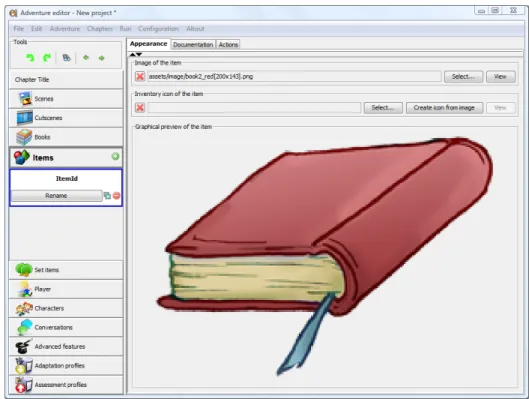Switch to the Actions tab
Screen dimensions: 529x399
pyautogui.click(x=228, y=45)
